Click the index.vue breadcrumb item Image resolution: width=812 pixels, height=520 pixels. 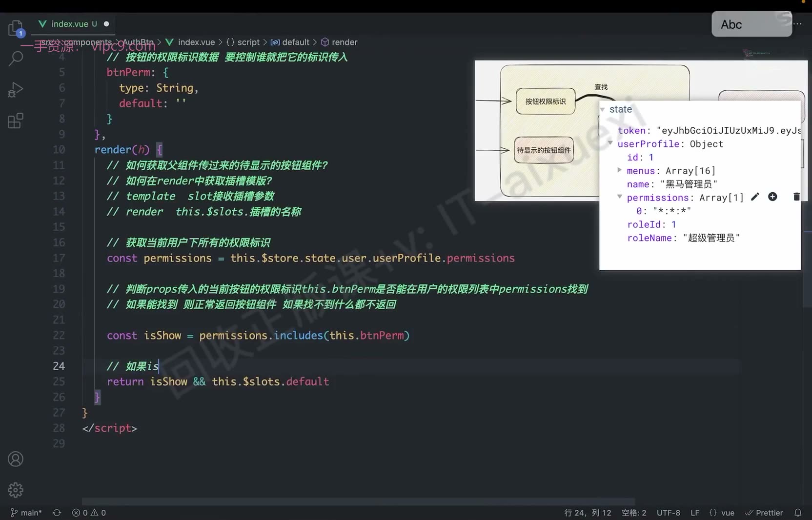[190, 42]
